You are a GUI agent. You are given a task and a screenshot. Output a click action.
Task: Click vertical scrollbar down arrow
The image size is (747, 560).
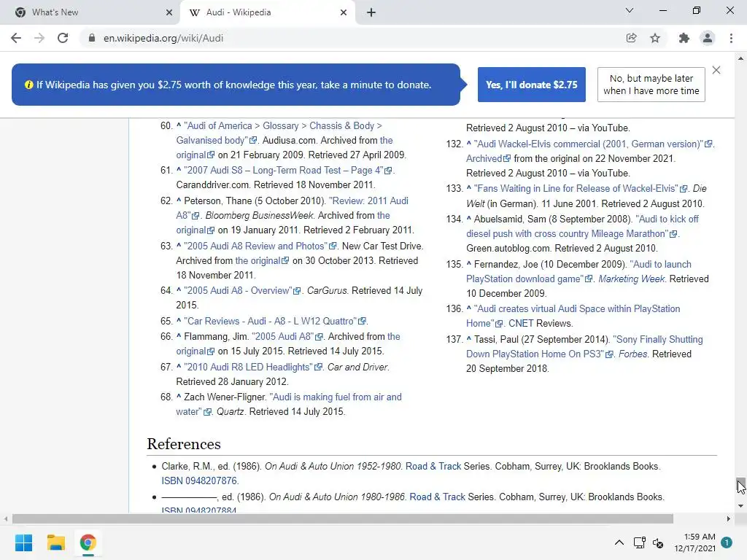coord(740,506)
